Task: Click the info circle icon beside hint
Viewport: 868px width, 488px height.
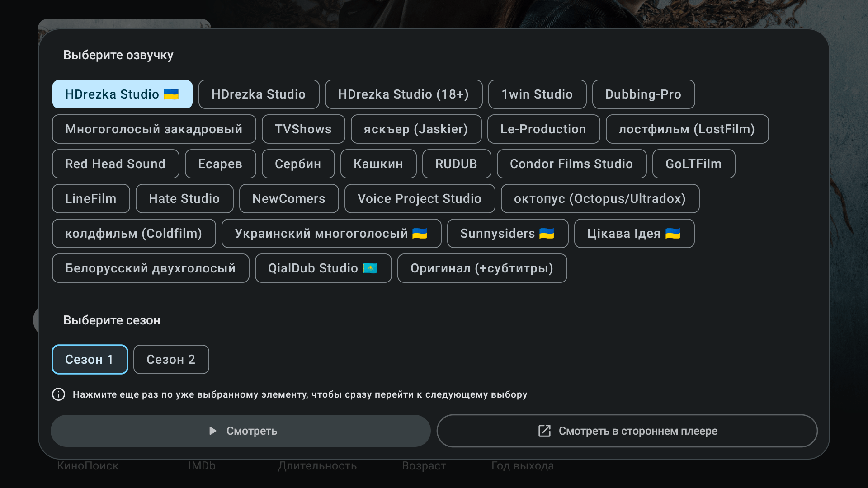Action: point(59,394)
